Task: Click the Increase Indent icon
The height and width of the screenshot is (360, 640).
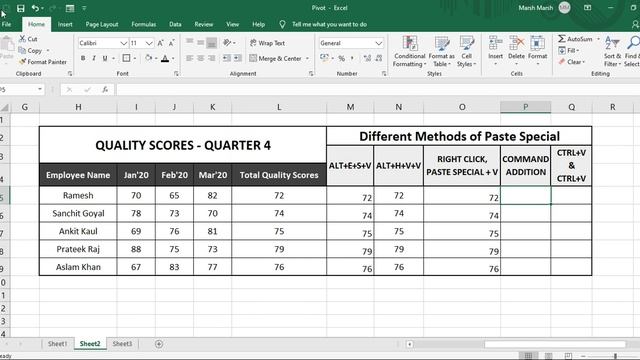Action: pos(238,58)
